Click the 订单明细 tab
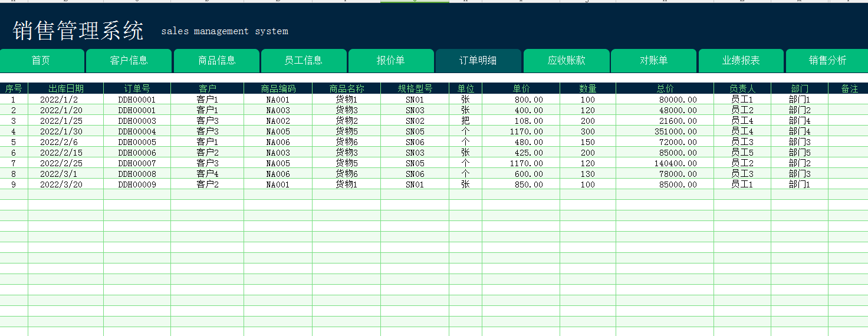 point(478,61)
